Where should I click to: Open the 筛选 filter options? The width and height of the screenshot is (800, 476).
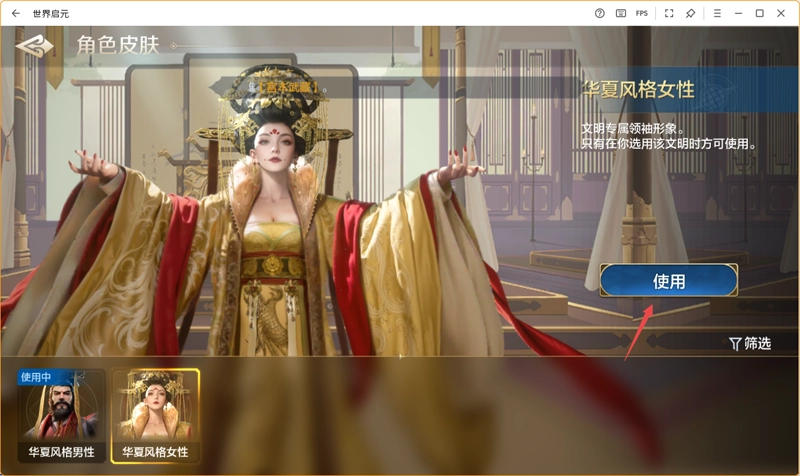pyautogui.click(x=750, y=343)
